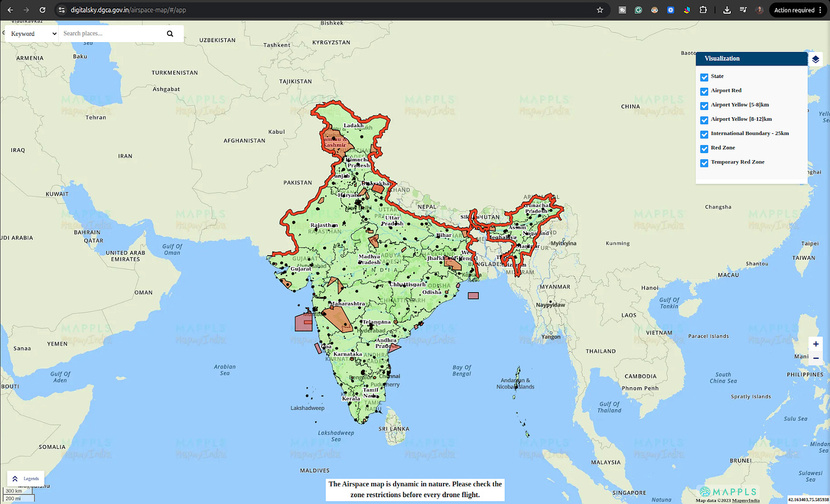
Task: Open the Chrome profile avatar
Action: pyautogui.click(x=759, y=10)
